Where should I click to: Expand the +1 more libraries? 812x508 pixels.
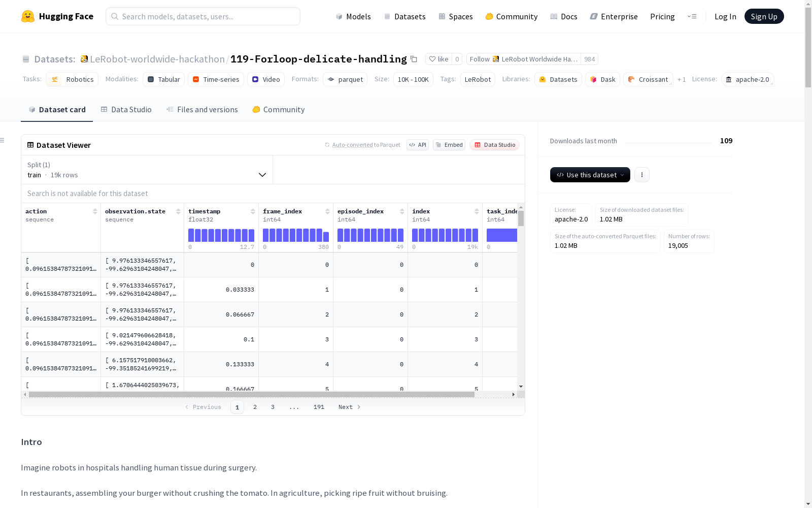[x=682, y=79]
